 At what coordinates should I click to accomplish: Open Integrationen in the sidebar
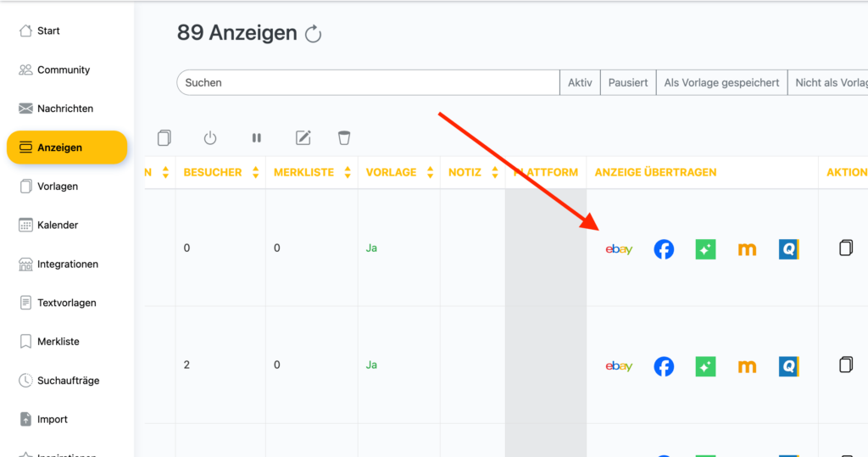pos(67,264)
